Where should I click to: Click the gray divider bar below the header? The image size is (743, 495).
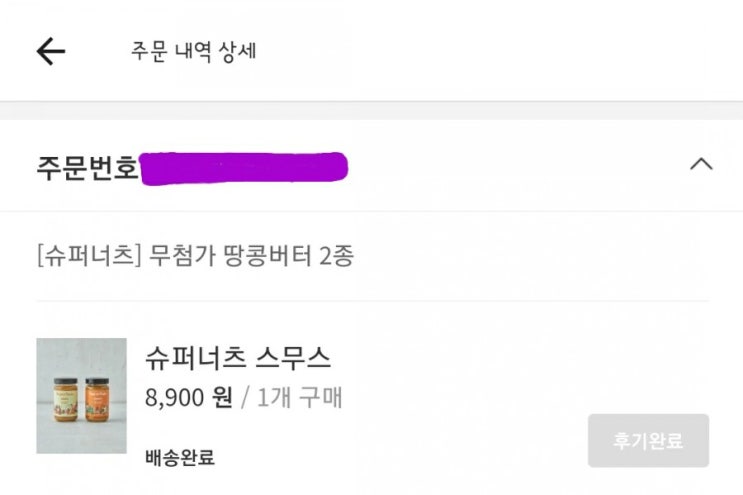click(x=372, y=110)
